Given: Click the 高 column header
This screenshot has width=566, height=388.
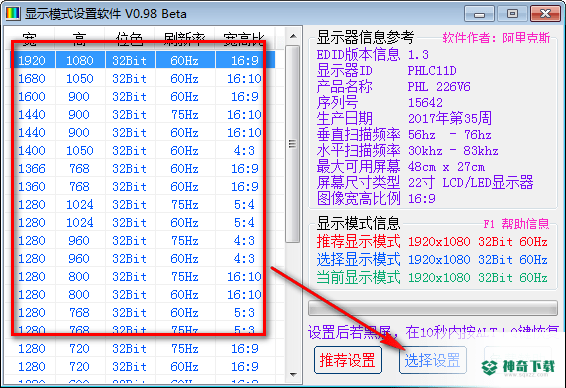Looking at the screenshot, I should [x=79, y=38].
